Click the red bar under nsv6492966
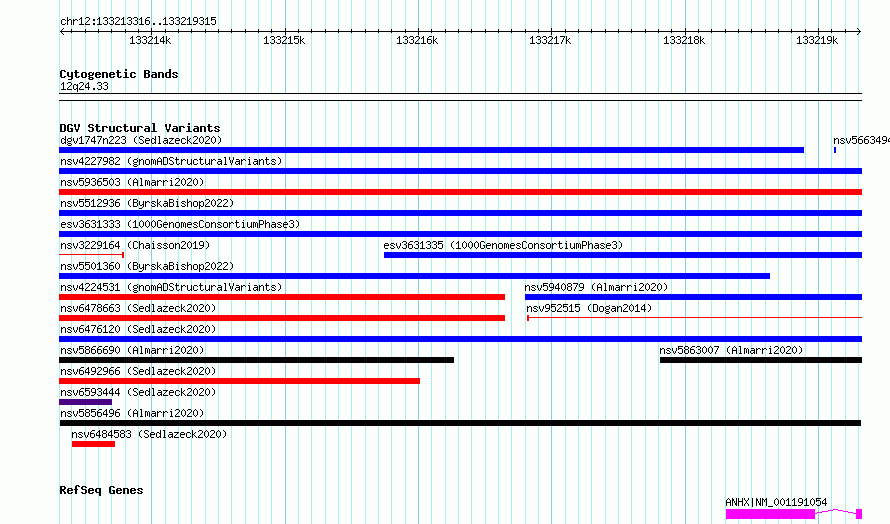Image resolution: width=890 pixels, height=524 pixels. pyautogui.click(x=240, y=381)
